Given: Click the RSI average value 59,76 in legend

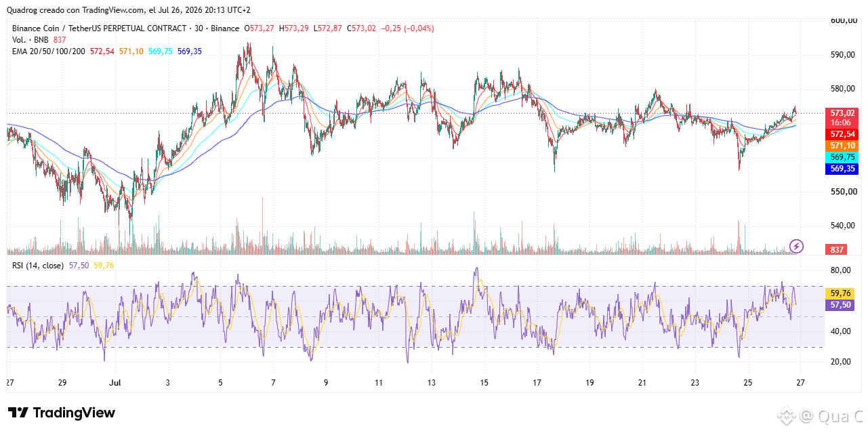Looking at the screenshot, I should (104, 266).
